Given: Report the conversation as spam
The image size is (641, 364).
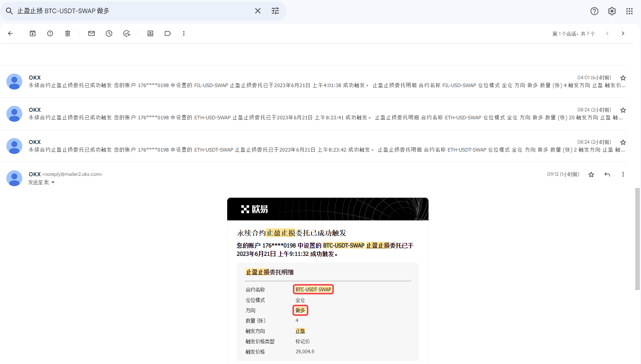Looking at the screenshot, I should pos(50,33).
